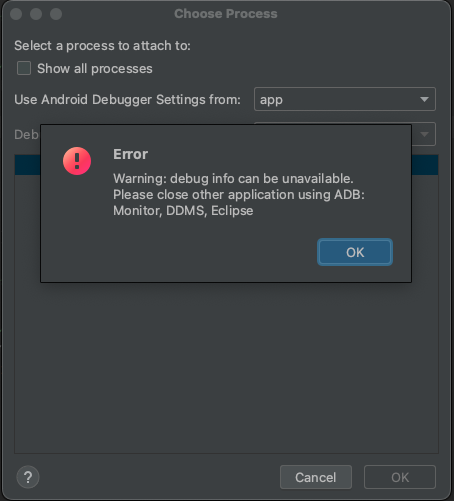Click the warning message about ADB applications
This screenshot has width=454, height=501.
point(239,195)
